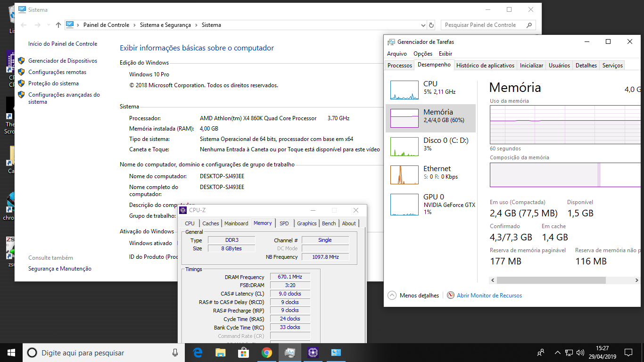The height and width of the screenshot is (362, 644).
Task: Open File Explorer from the taskbar
Action: 221,353
